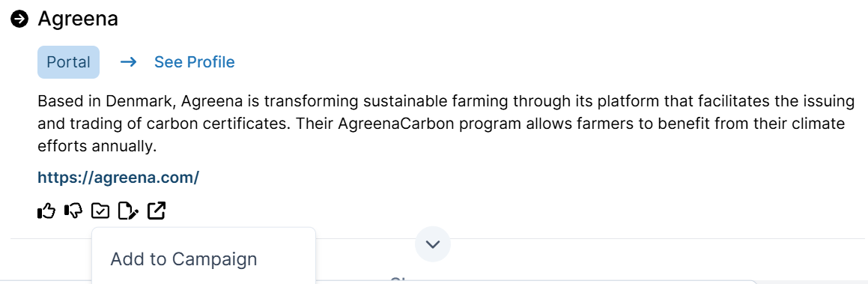Click the Agreena description paragraph
The height and width of the screenshot is (284, 868).
coord(446,124)
